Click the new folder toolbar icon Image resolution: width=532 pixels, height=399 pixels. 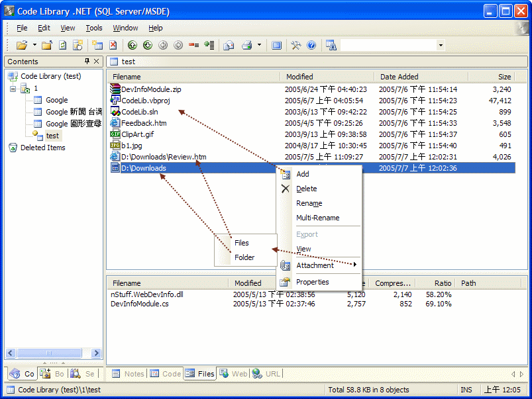coord(47,45)
